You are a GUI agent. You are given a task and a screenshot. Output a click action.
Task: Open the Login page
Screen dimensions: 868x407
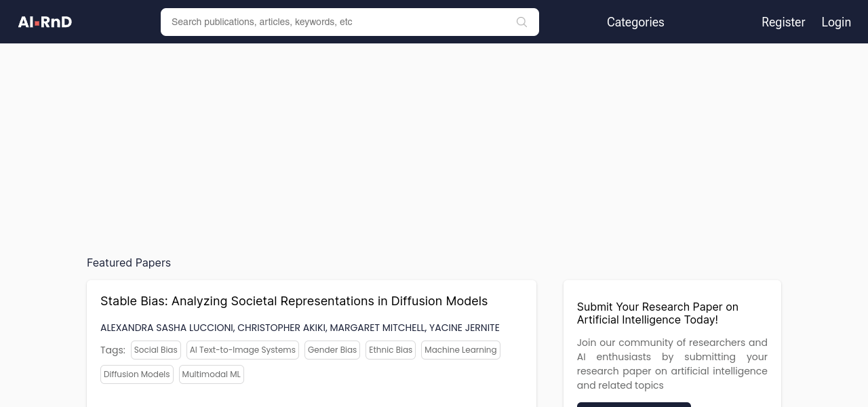[836, 22]
